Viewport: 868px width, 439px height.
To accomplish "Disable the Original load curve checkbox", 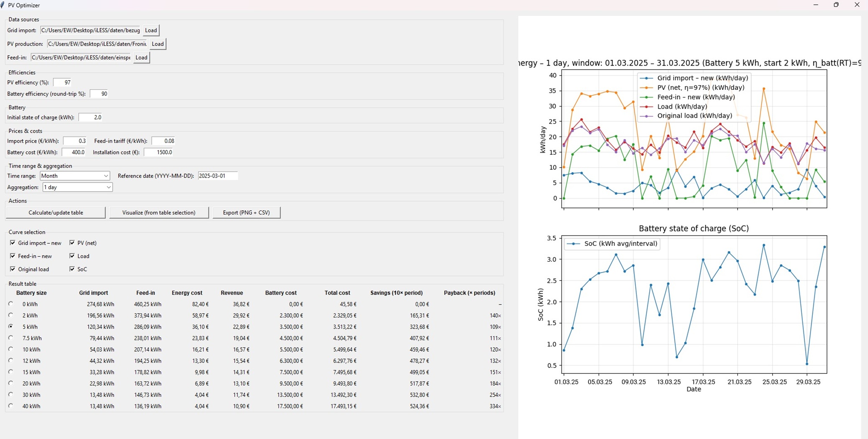I will 13,269.
